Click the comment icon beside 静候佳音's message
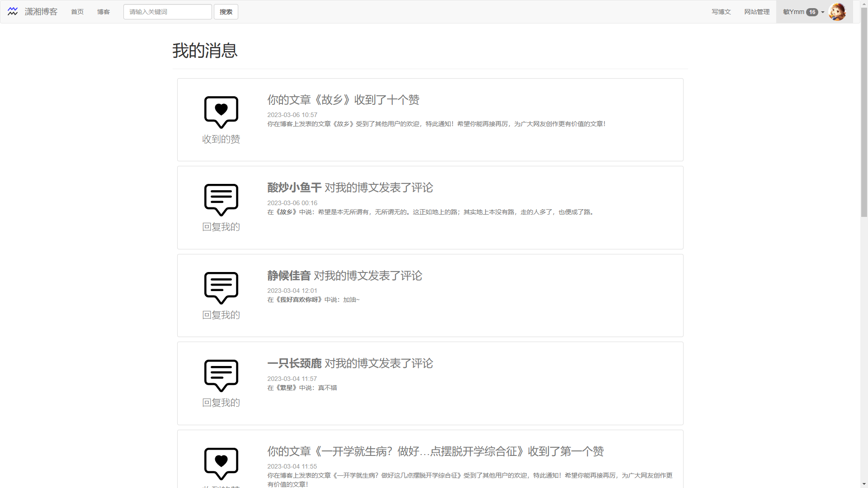The height and width of the screenshot is (488, 868). pos(221,287)
